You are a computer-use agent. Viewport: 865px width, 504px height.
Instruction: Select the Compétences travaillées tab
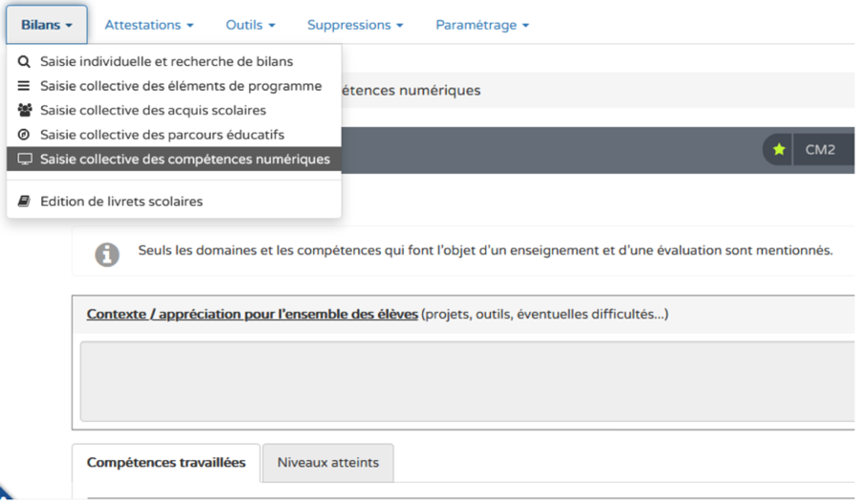(x=166, y=463)
